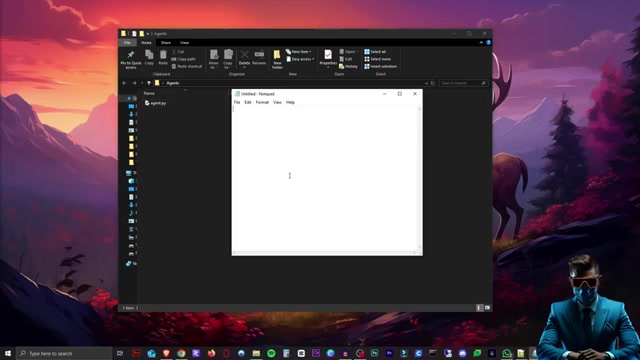The width and height of the screenshot is (640, 360).
Task: Create a New folder from the ribbon
Action: pyautogui.click(x=277, y=59)
